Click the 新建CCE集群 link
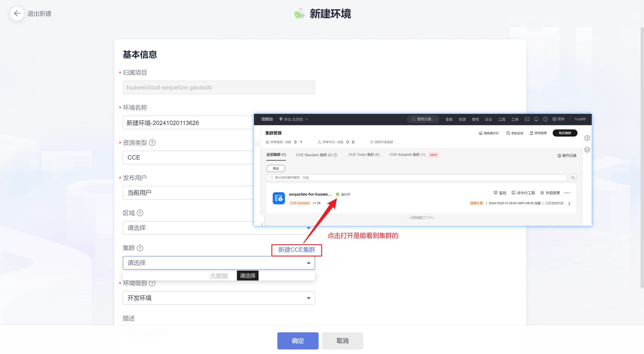This screenshot has width=644, height=354. click(297, 250)
